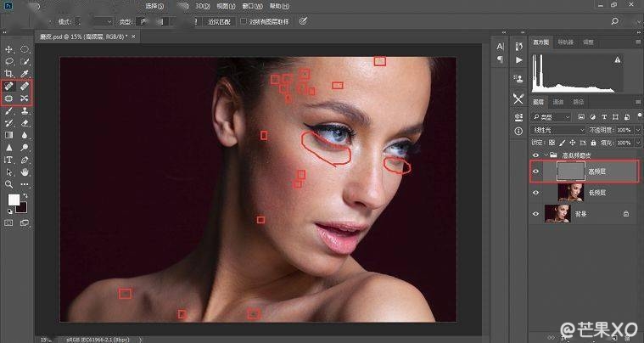Filter layers by type layer icon

pyautogui.click(x=604, y=117)
